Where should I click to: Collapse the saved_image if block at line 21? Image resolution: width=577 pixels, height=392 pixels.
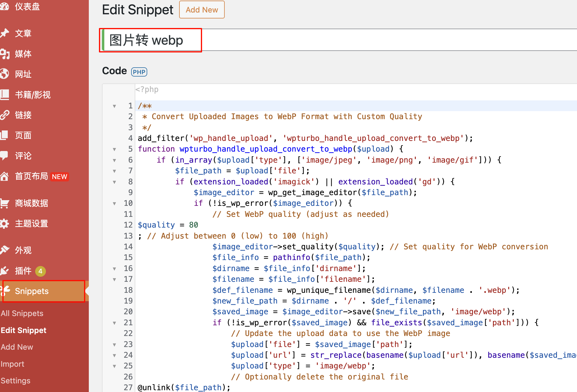coord(114,323)
